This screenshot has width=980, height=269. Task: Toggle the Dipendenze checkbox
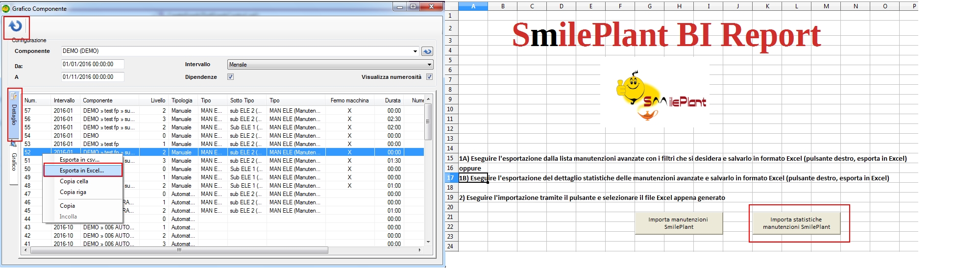coord(230,77)
